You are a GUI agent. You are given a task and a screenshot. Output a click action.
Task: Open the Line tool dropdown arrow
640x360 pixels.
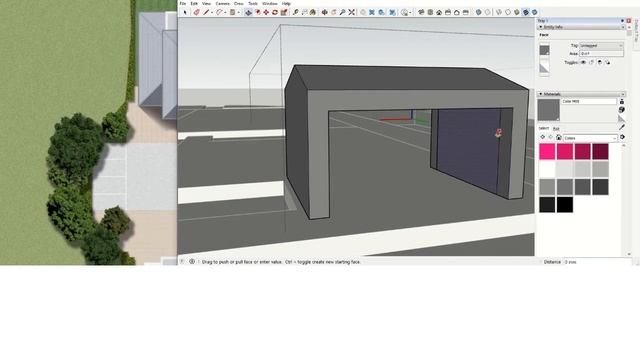[x=212, y=13]
